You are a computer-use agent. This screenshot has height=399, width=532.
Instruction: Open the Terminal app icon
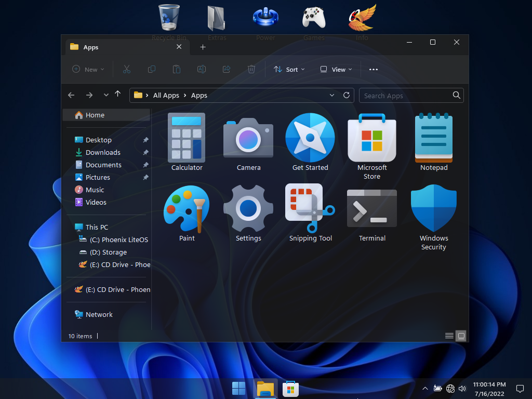[x=372, y=208]
